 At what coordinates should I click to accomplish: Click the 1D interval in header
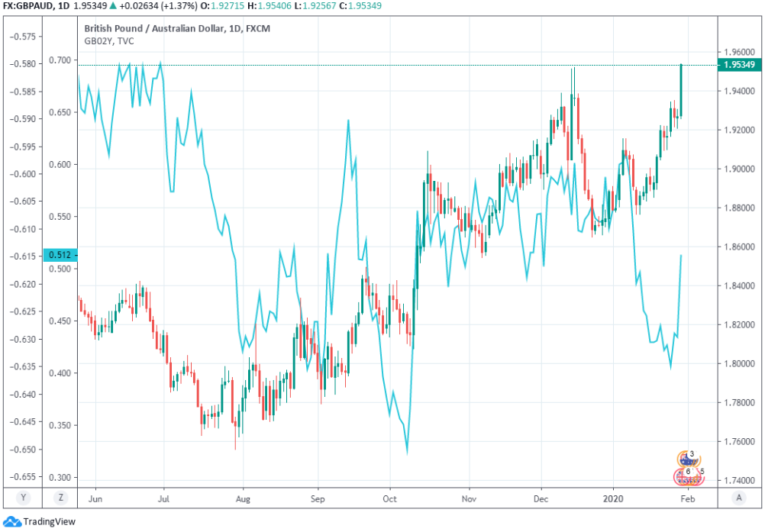[63, 6]
